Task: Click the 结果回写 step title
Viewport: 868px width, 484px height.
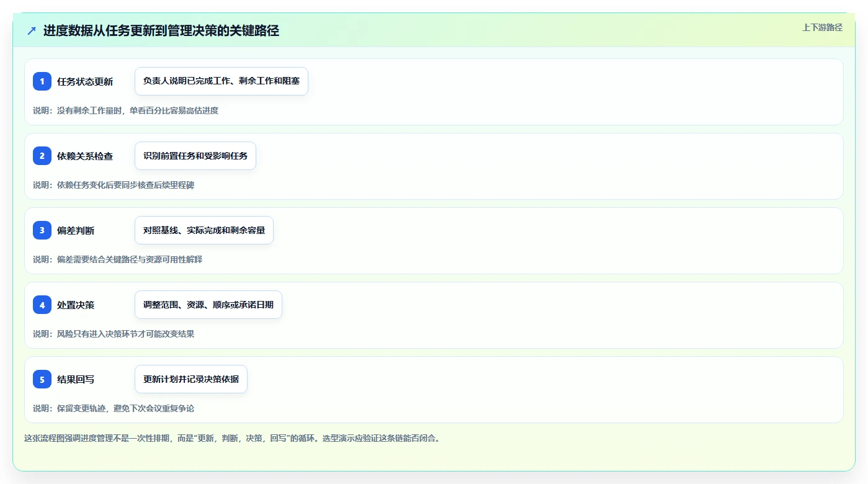Action: pos(76,379)
